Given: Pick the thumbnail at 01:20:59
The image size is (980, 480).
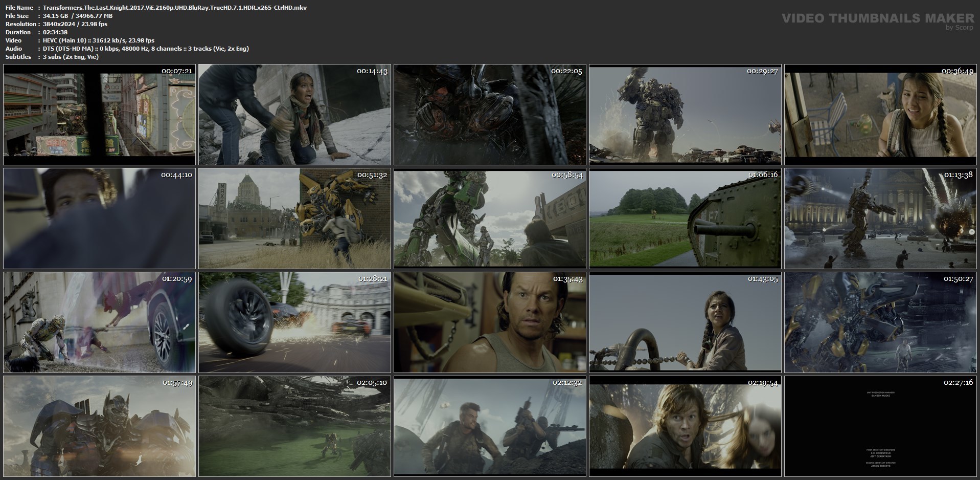Looking at the screenshot, I should 99,322.
